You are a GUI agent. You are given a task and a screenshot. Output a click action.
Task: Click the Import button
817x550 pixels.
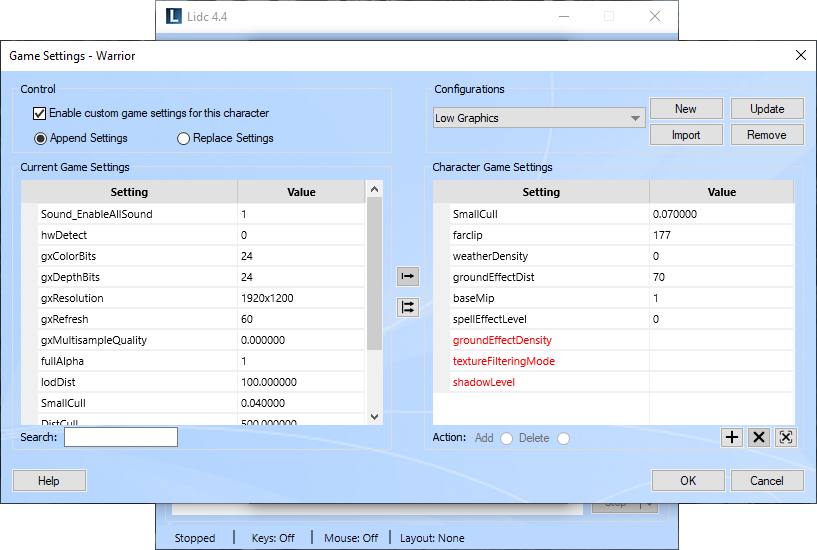[x=686, y=135]
